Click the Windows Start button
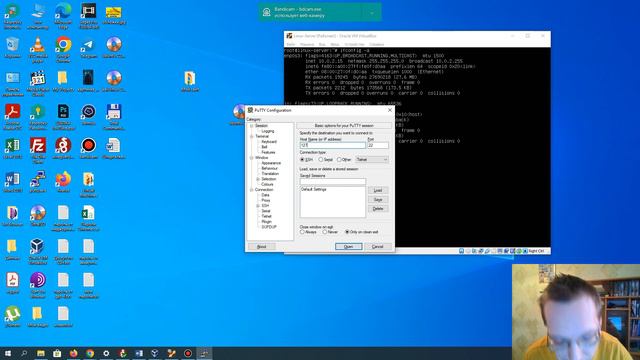Screen dimensions: 640x360 7,353
